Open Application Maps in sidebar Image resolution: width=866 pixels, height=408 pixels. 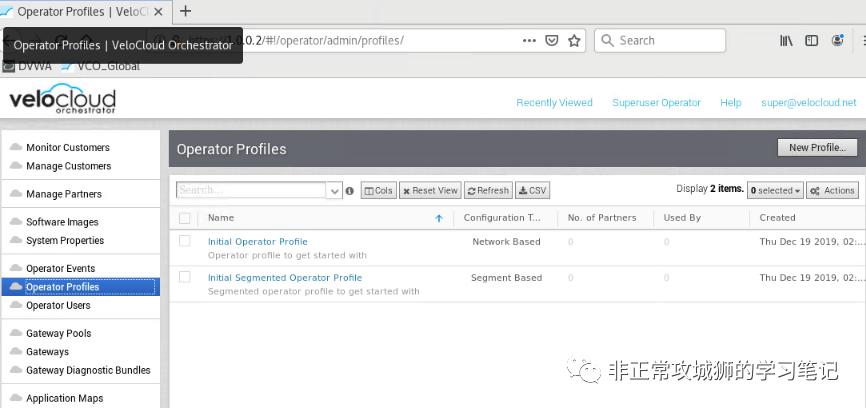pos(65,398)
